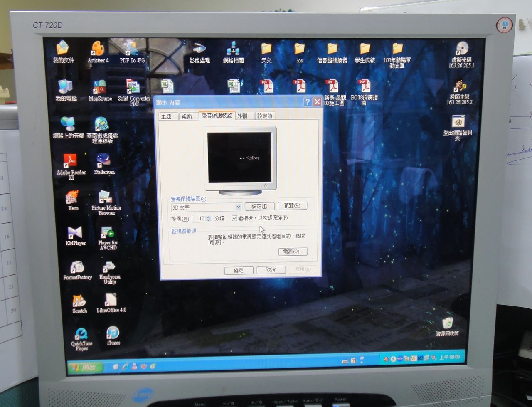Launch KMPlayer from the desktop

tap(75, 233)
